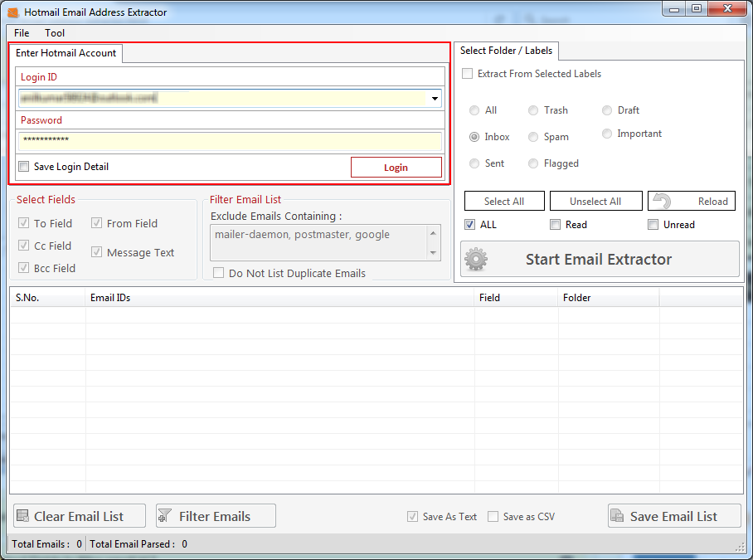Viewport: 753px width, 560px height.
Task: Switch to Enter Hotmail Account tab
Action: point(66,53)
